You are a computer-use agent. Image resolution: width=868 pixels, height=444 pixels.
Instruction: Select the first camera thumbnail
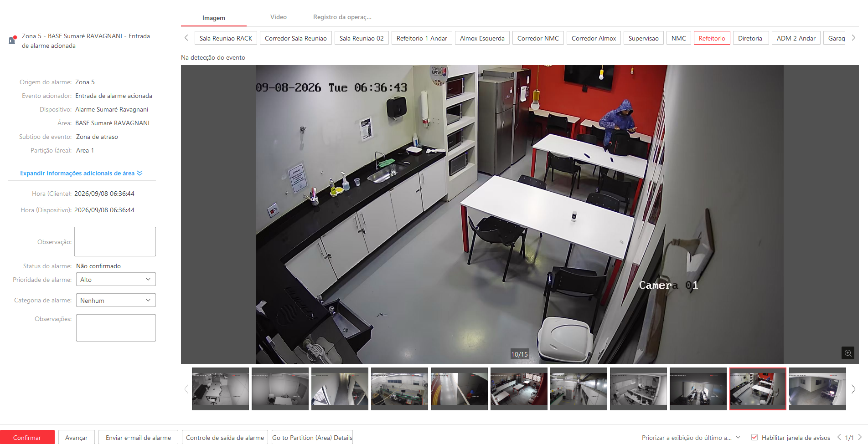(220, 389)
